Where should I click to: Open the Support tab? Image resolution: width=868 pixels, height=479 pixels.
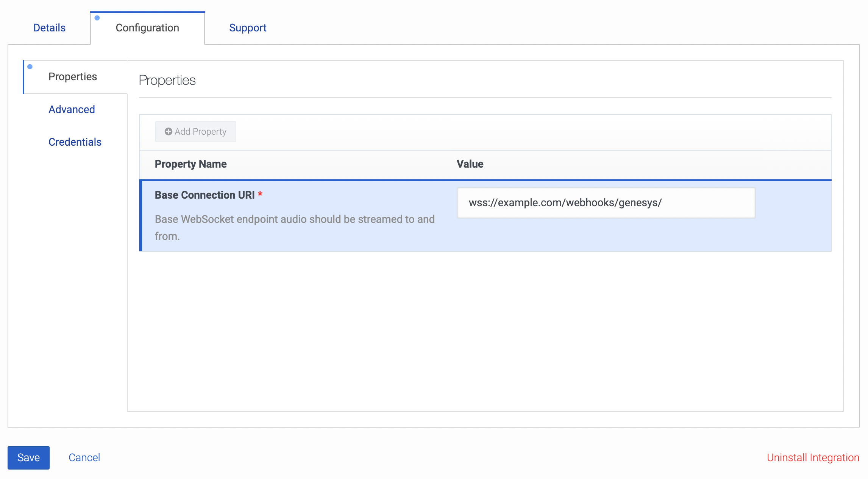click(x=248, y=27)
